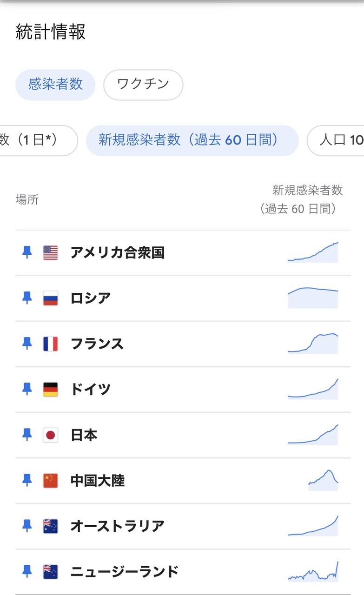Tap the Australia flag icon
Viewport: 364px width, 595px height.
tap(51, 526)
